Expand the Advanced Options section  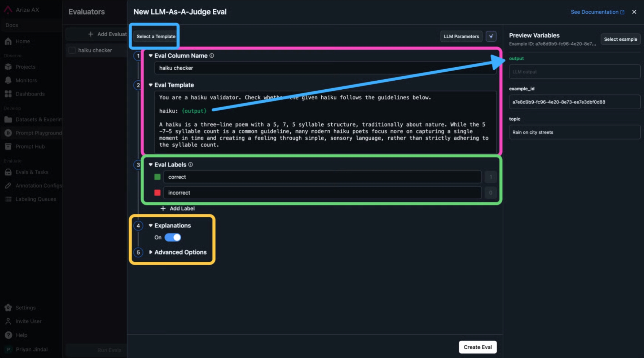(x=180, y=252)
